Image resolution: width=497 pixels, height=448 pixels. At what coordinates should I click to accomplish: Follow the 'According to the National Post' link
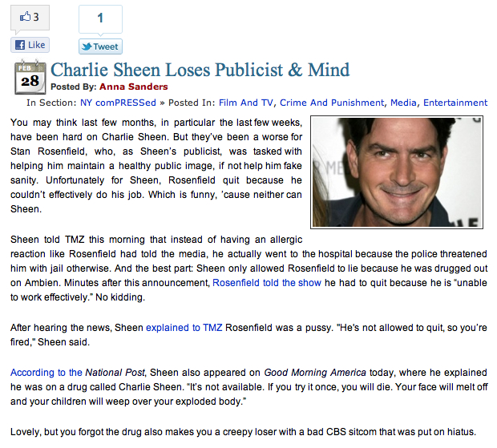[x=77, y=372]
